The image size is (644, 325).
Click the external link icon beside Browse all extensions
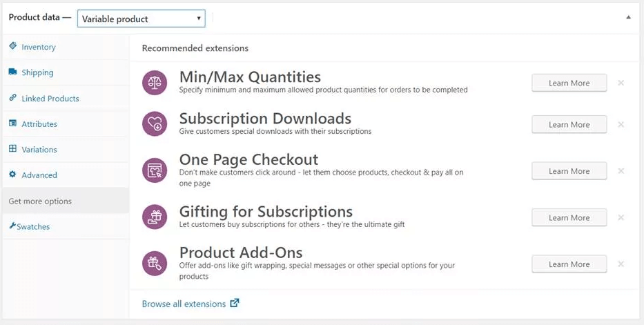click(x=235, y=303)
